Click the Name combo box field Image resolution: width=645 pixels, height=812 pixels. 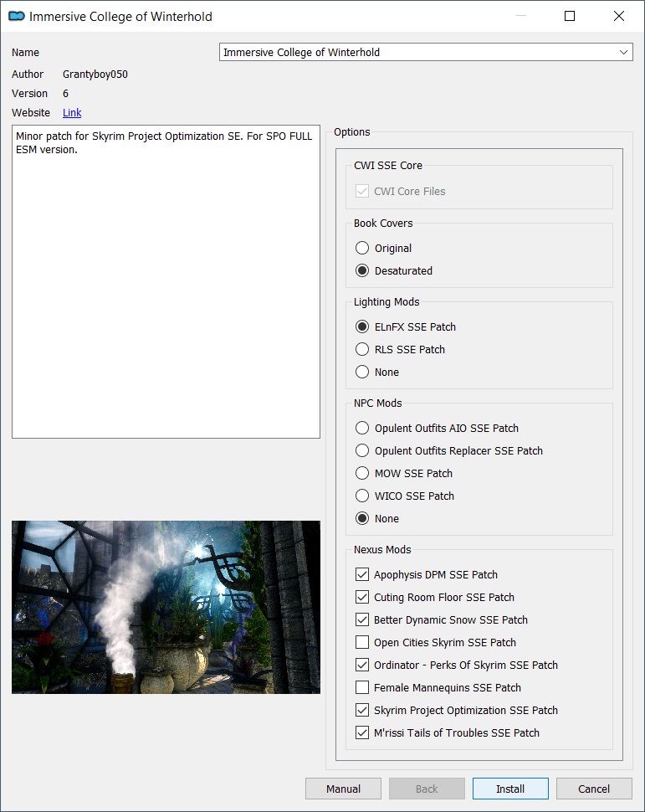(x=426, y=52)
